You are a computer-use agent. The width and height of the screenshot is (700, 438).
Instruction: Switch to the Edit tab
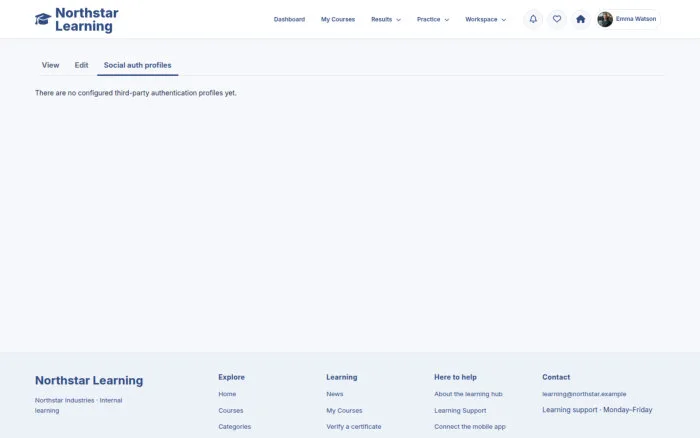coord(81,65)
